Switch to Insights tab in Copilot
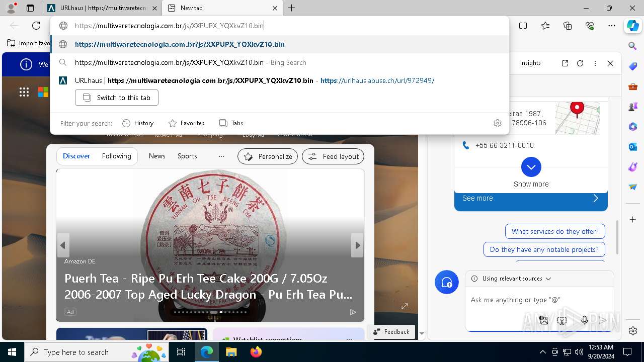 tap(530, 63)
